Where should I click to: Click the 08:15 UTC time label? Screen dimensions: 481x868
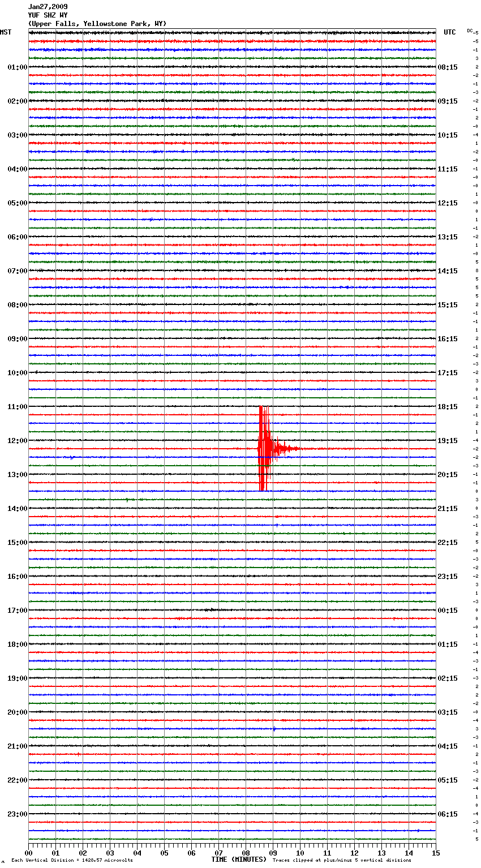tap(448, 67)
